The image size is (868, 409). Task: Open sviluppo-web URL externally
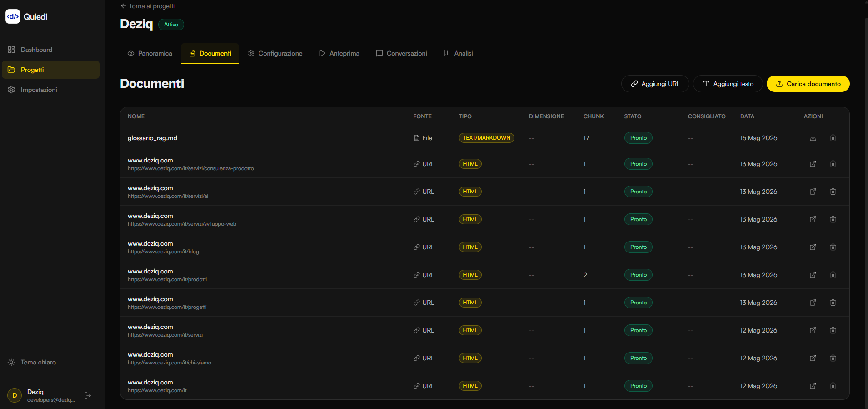pyautogui.click(x=813, y=219)
